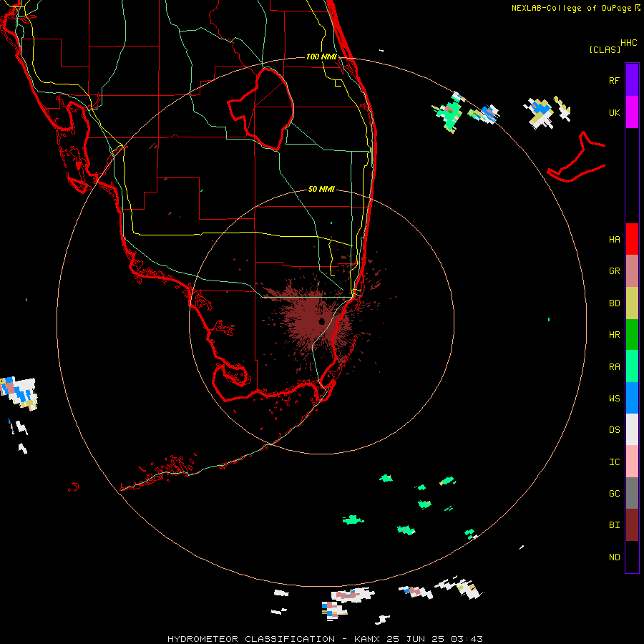
Task: Click the 'GC' legend label
Action: [615, 494]
